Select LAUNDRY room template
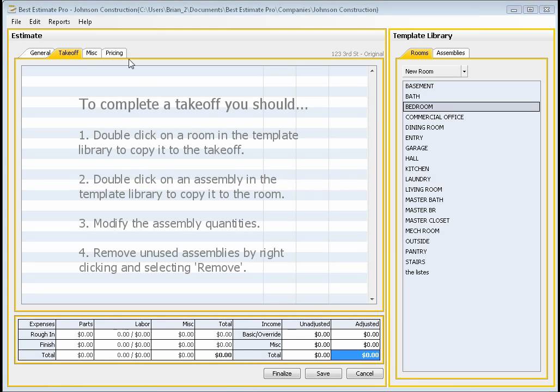The width and height of the screenshot is (560, 392). click(x=471, y=179)
